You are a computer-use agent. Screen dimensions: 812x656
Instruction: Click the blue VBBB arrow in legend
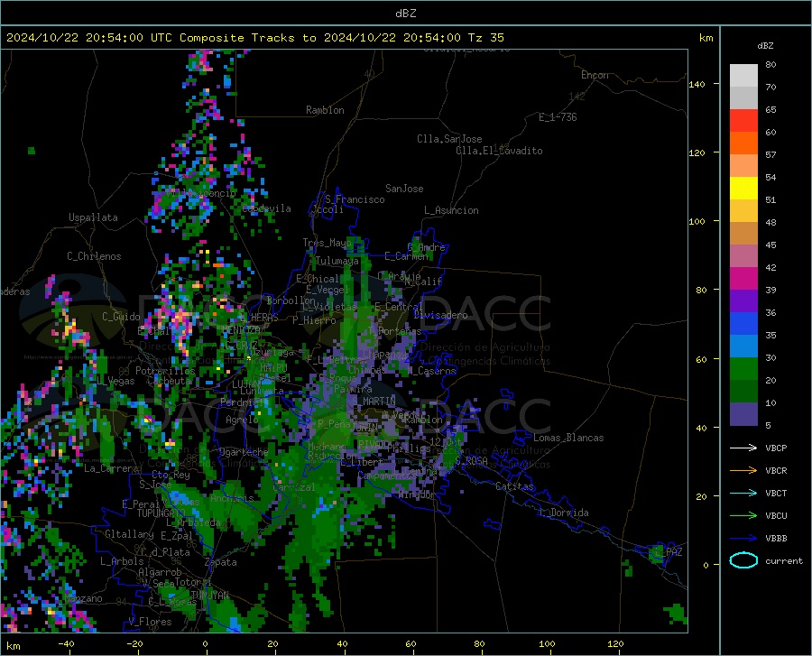[x=743, y=538]
